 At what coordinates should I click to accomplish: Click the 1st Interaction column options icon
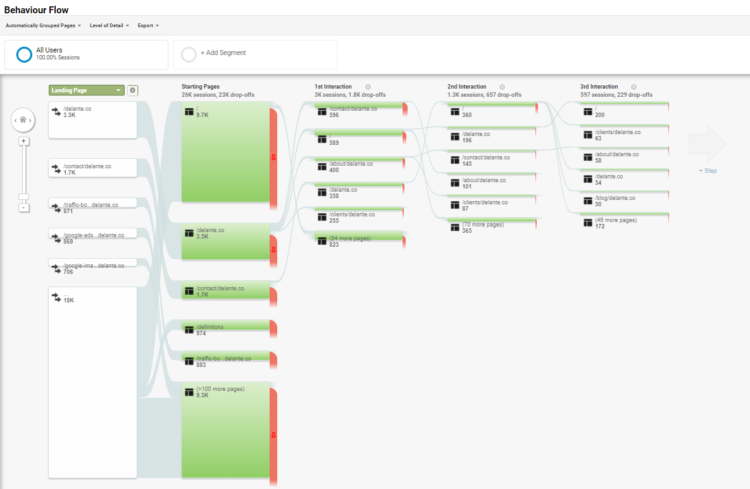368,87
